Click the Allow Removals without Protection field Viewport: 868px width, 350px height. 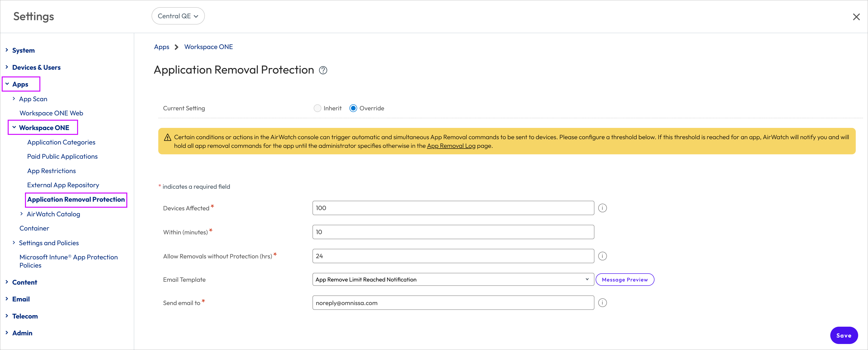(453, 256)
